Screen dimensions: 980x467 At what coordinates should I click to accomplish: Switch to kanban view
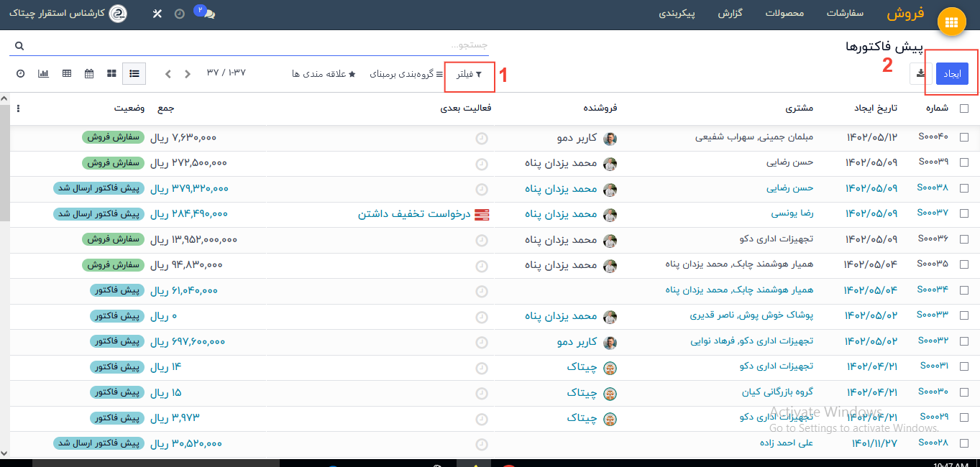click(111, 73)
